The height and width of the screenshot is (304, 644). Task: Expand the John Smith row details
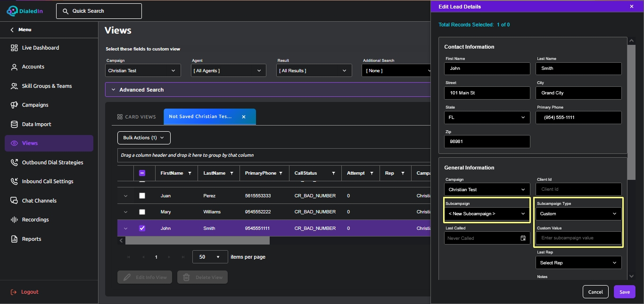[125, 228]
